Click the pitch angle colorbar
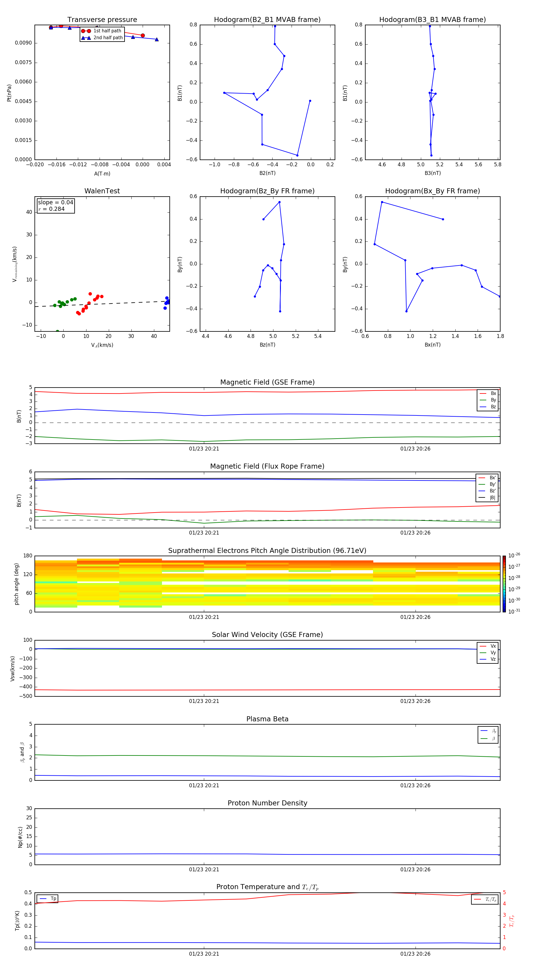This screenshot has height=980, width=535. 504,584
